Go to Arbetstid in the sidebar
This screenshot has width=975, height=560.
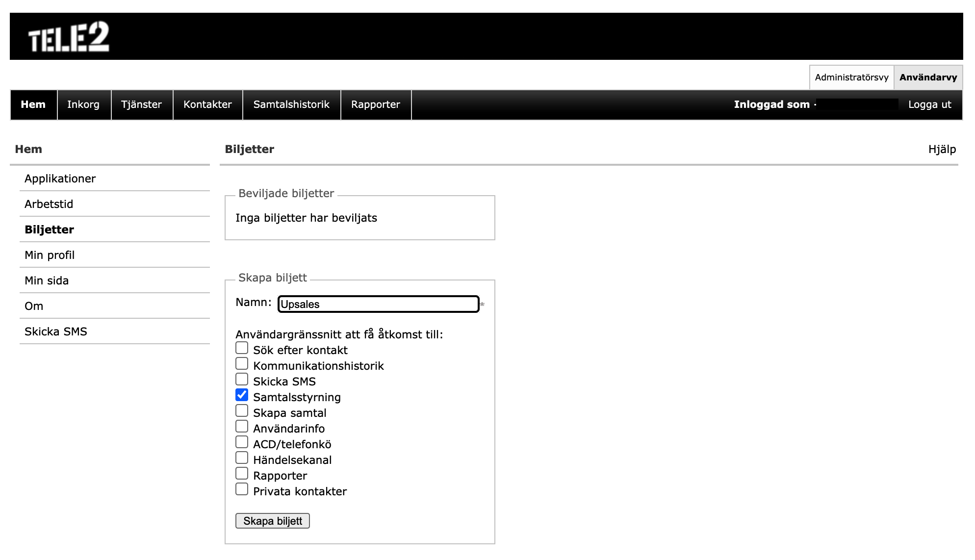coord(115,204)
